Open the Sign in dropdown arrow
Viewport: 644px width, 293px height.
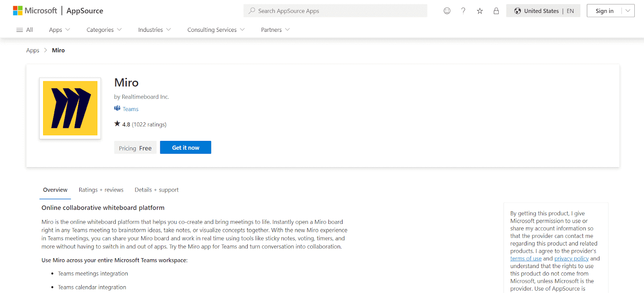(628, 11)
